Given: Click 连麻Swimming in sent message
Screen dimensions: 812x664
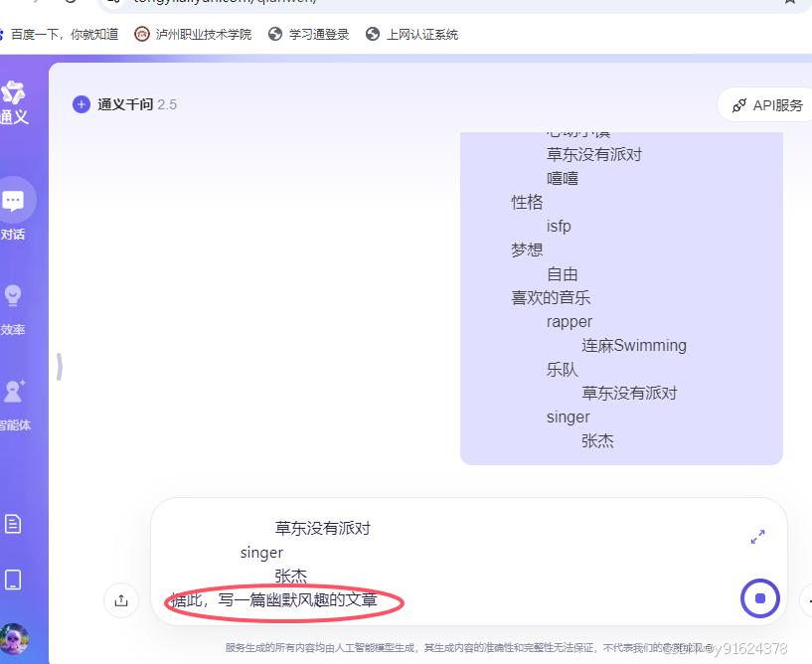Looking at the screenshot, I should 634,346.
